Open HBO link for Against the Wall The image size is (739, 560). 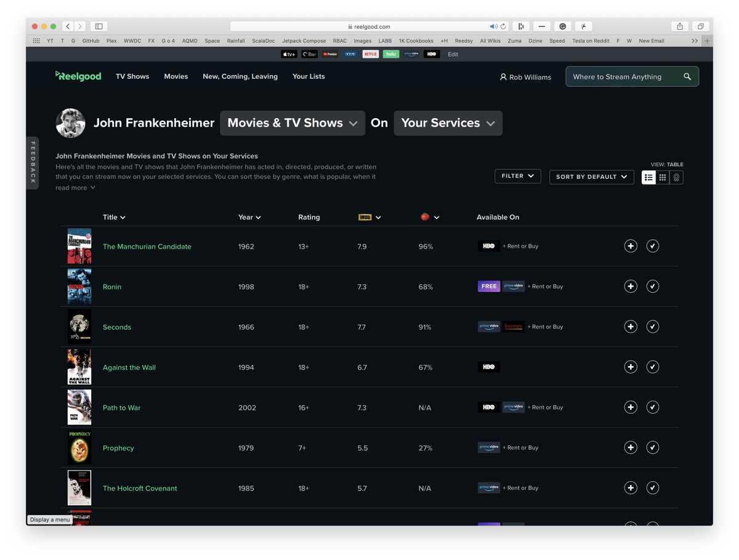(489, 367)
